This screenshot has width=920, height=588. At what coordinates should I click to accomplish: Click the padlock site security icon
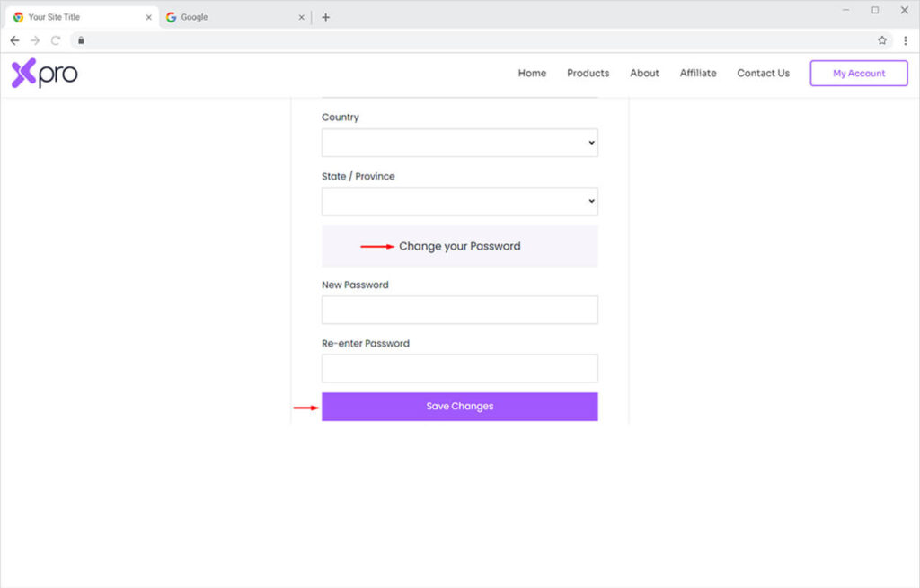coord(81,40)
